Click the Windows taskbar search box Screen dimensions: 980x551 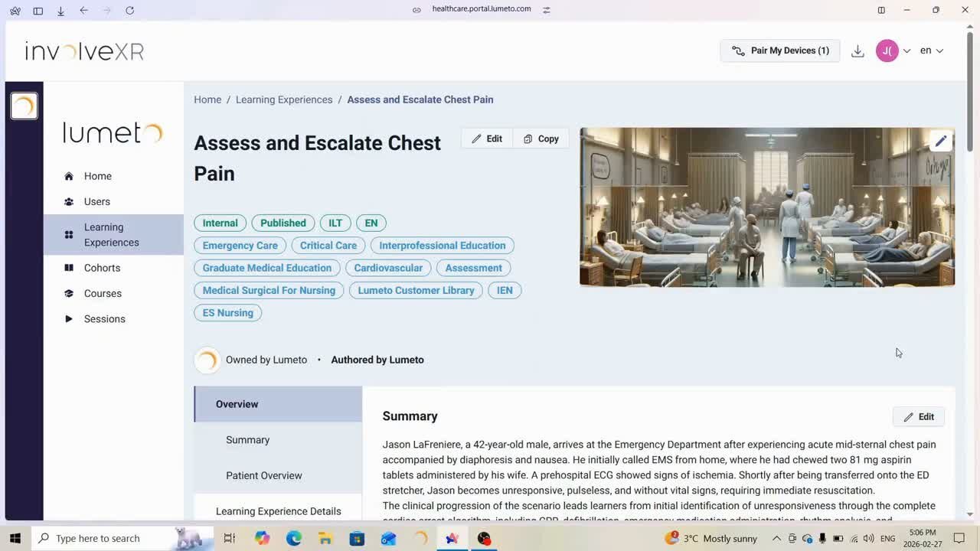click(122, 538)
